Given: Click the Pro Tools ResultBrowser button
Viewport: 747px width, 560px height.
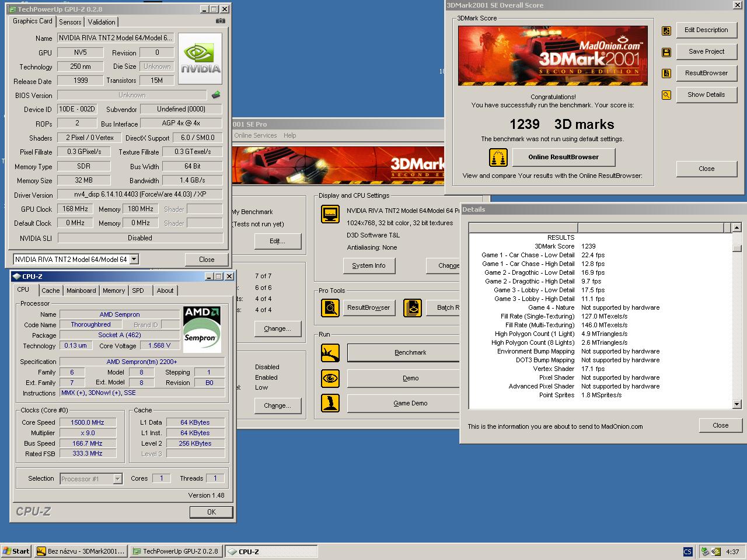Looking at the screenshot, I should (x=369, y=307).
